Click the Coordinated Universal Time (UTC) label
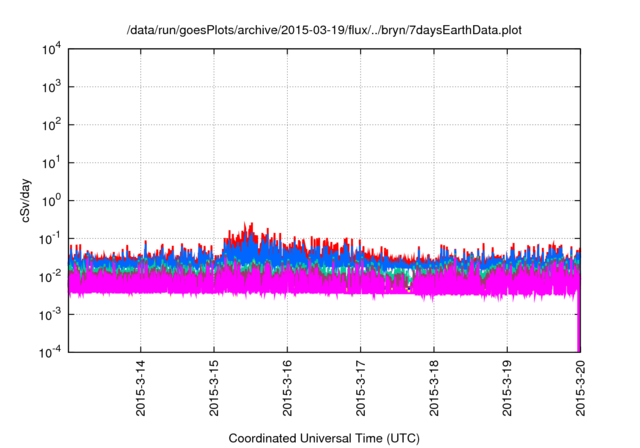Viewport: 640px width, 448px height. click(324, 438)
